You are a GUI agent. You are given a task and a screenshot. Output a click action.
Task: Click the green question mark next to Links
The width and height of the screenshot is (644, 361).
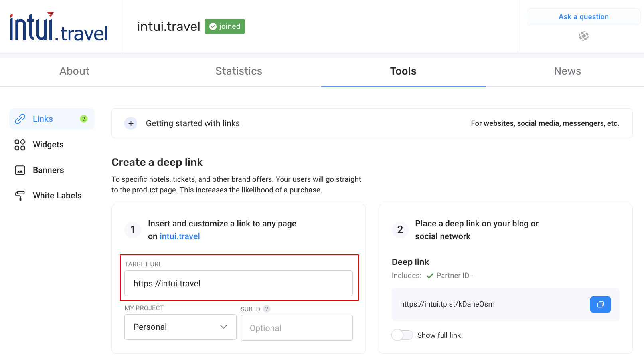tap(84, 119)
